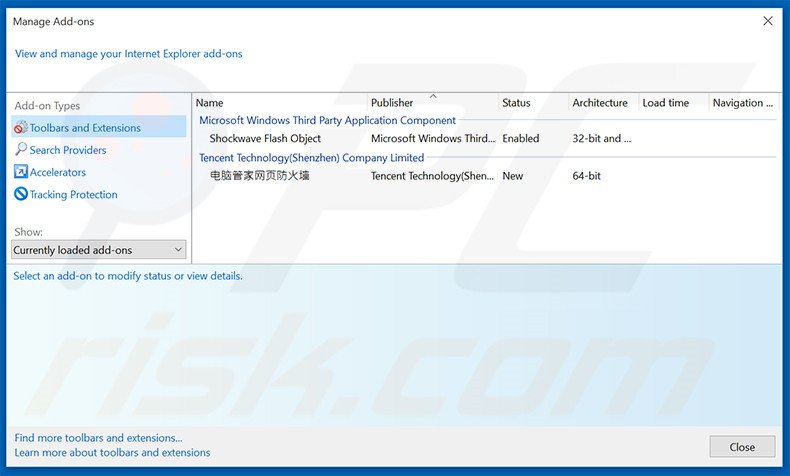Open the Currently loaded add-ons dropdown
The image size is (790, 476).
[99, 250]
